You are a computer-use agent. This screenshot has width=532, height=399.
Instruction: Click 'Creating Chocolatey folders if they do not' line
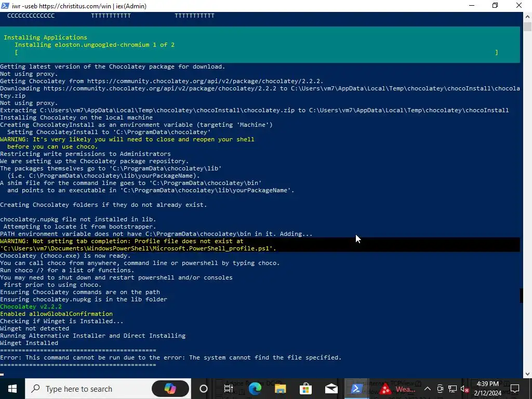[103, 205]
